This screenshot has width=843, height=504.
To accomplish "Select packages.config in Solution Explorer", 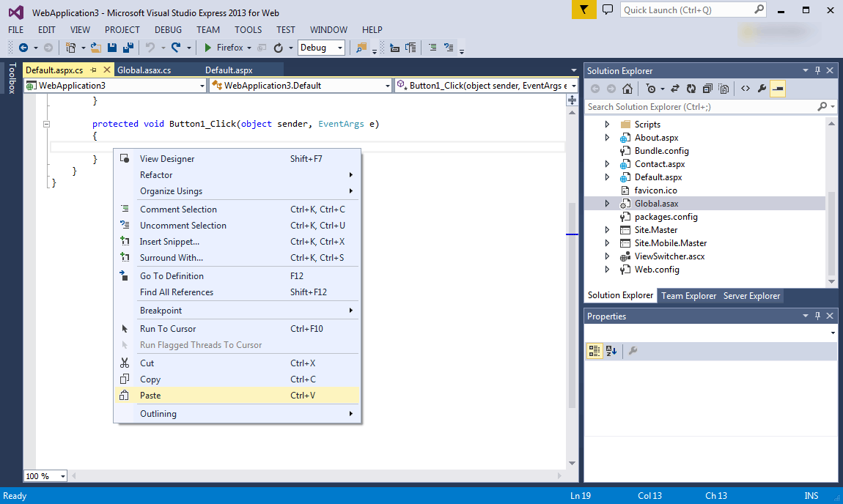I will coord(666,217).
